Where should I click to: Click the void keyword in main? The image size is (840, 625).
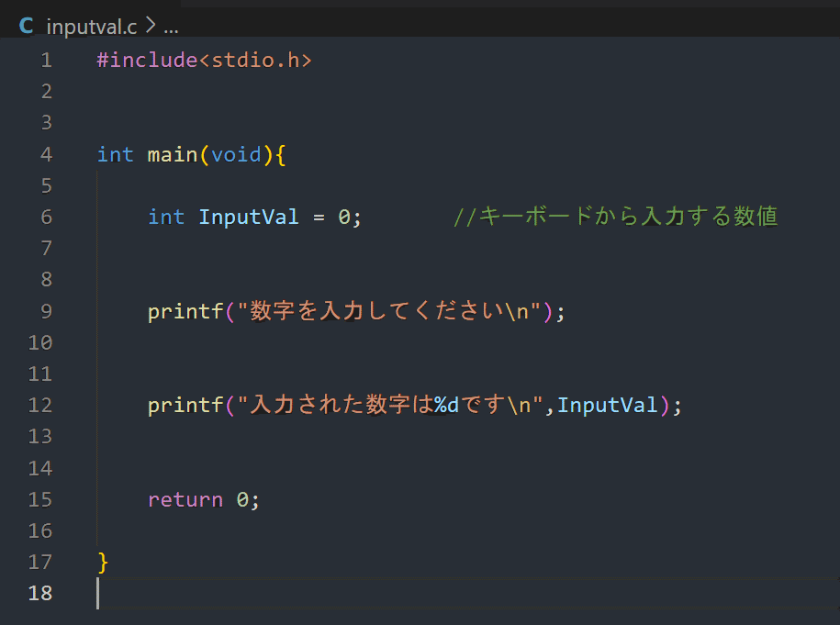click(x=237, y=154)
